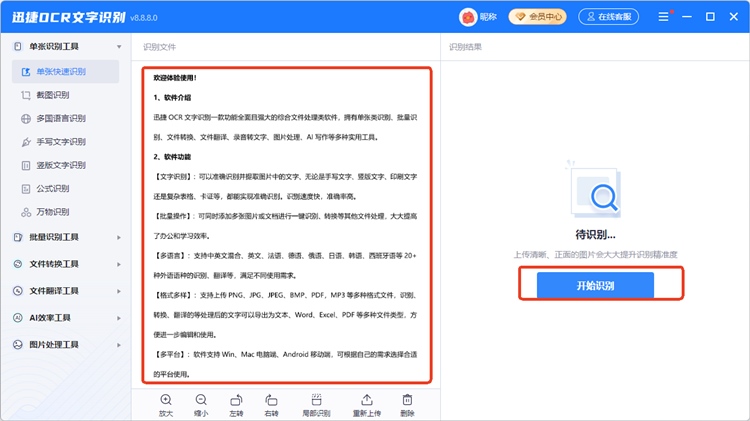Click the 文件转换工具 section icon
750x421 pixels.
click(x=18, y=264)
